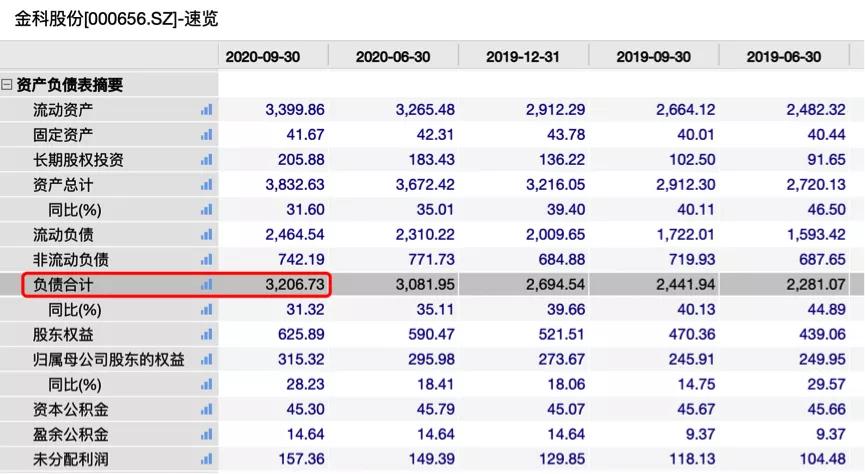The image size is (865, 474).
Task: Click the 3,206.73 负债合计 value
Action: pyautogui.click(x=295, y=285)
